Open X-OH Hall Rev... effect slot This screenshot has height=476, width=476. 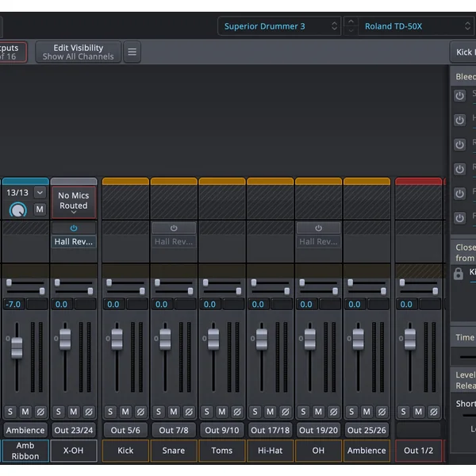(74, 242)
